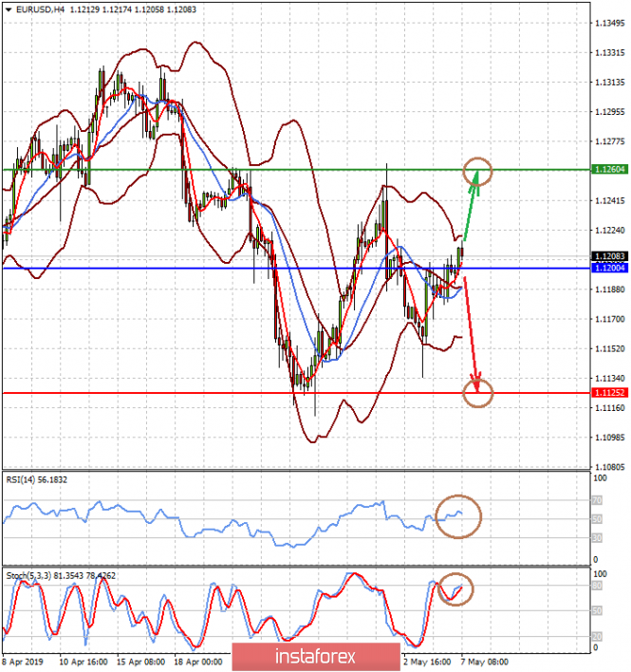
Task: Click the blue 1.12004 price label
Action: coord(607,269)
